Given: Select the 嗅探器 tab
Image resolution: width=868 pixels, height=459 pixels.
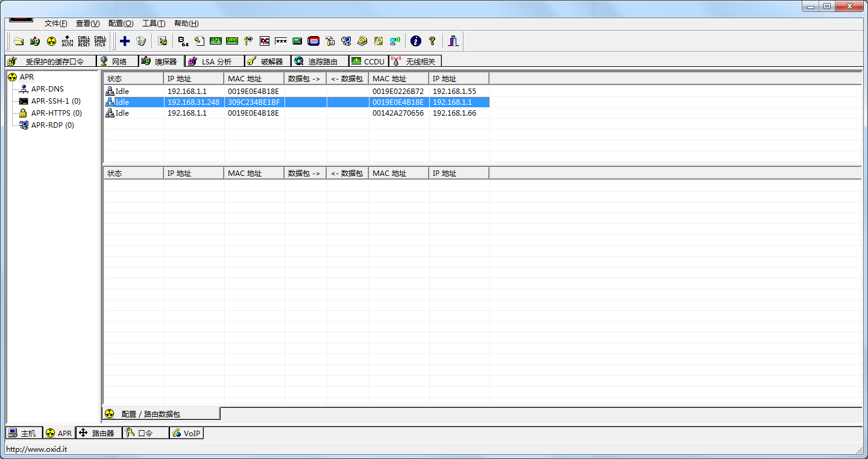Looking at the screenshot, I should 161,61.
